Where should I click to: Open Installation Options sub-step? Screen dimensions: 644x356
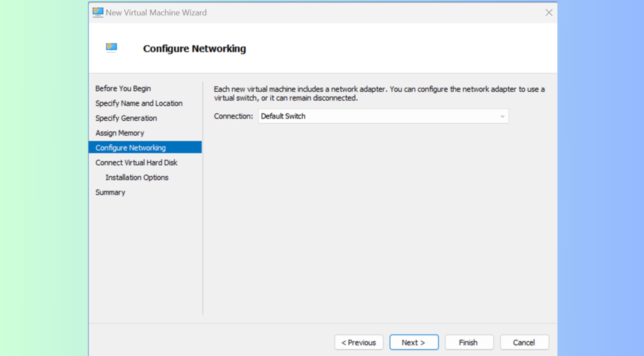[x=137, y=178]
